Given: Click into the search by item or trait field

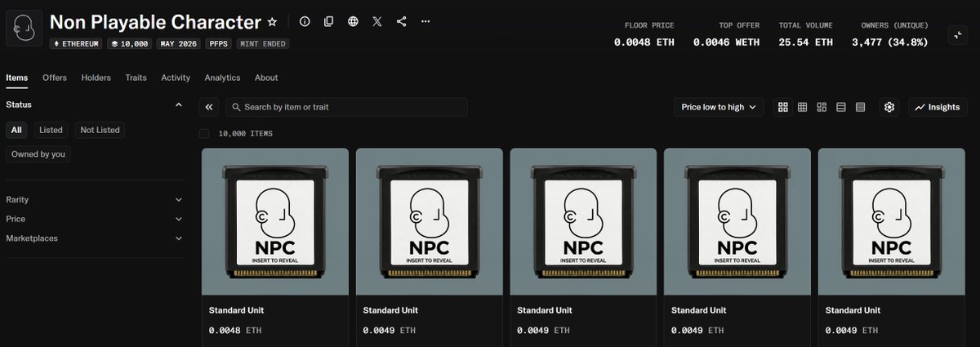Looking at the screenshot, I should 346,107.
